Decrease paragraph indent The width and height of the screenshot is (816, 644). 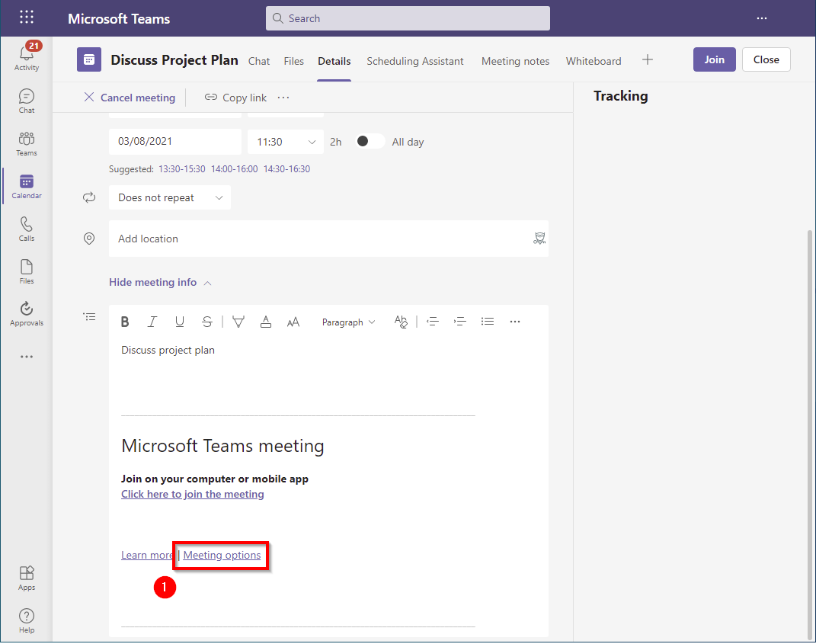(433, 322)
